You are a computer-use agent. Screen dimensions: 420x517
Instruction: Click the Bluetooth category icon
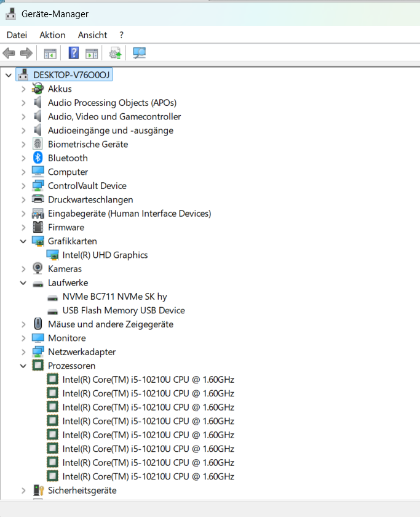tap(38, 158)
